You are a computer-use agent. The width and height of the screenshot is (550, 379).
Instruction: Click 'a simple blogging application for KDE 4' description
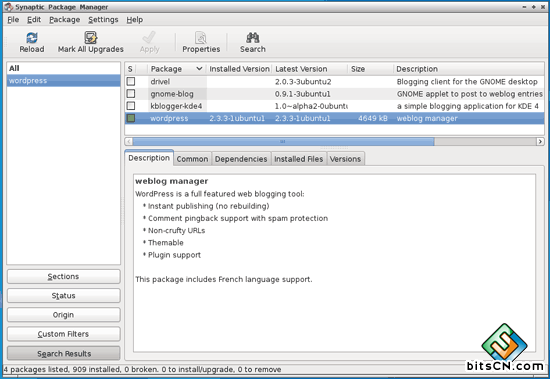pos(468,106)
